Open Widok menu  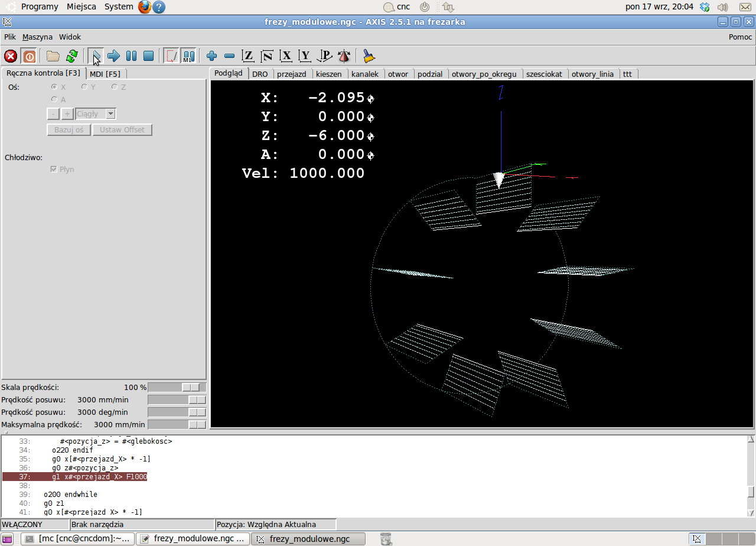tap(70, 37)
